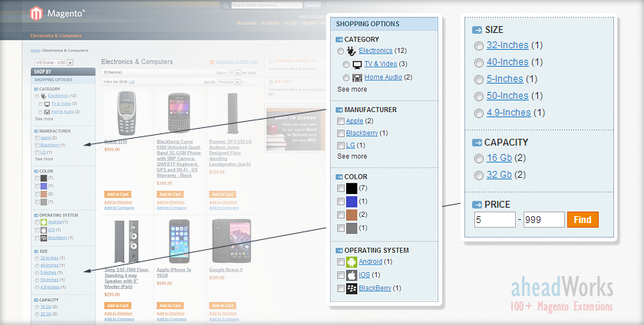Viewport: 644px width, 325px height.
Task: Switch to List view on the store page
Action: pyautogui.click(x=132, y=82)
